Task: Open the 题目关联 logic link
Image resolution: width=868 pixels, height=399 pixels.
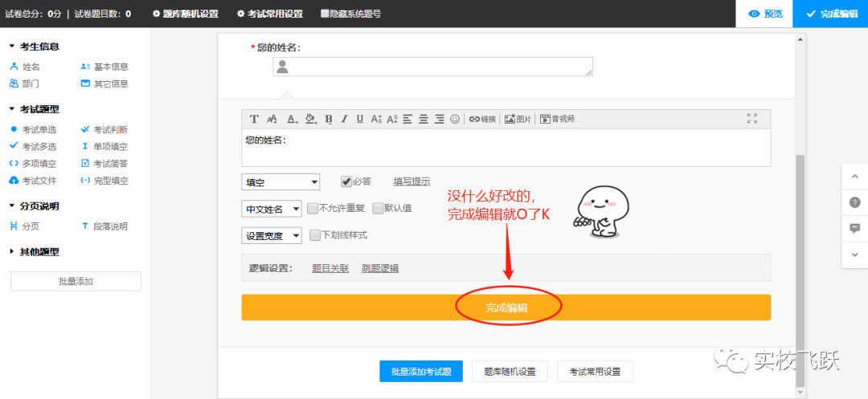Action: tap(330, 269)
